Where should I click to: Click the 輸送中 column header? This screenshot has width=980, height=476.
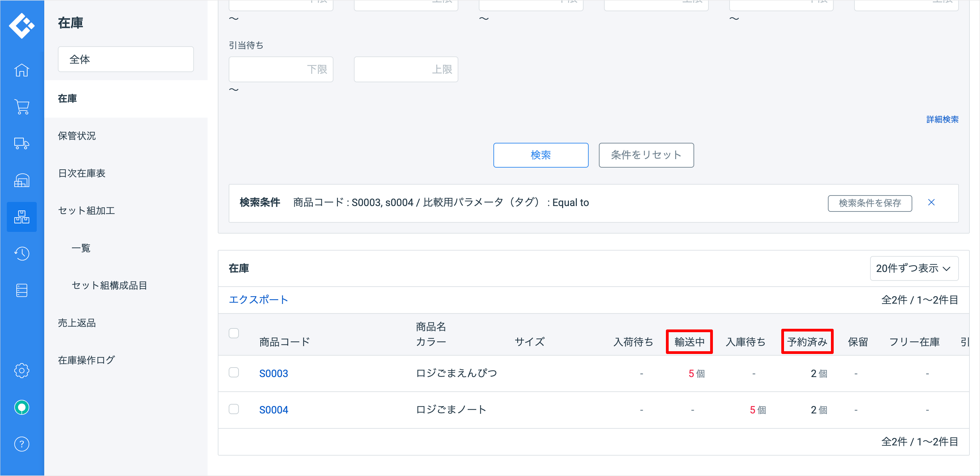(x=689, y=342)
